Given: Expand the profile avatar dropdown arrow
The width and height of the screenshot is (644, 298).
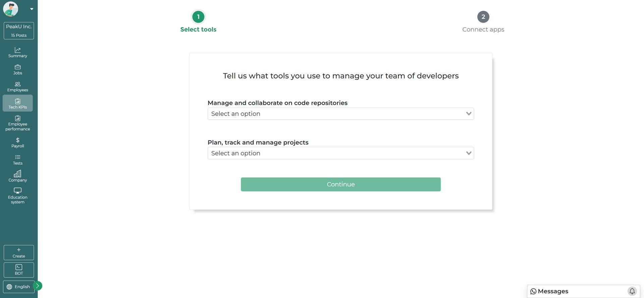Looking at the screenshot, I should (32, 9).
